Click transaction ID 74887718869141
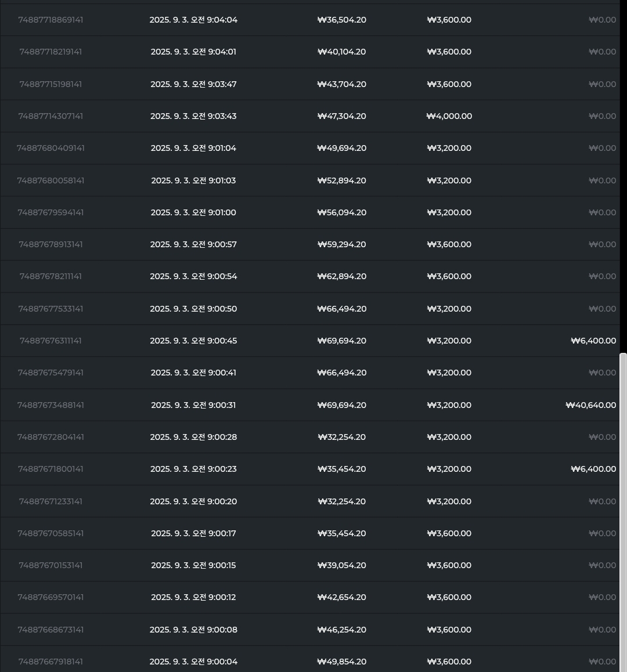 point(51,20)
